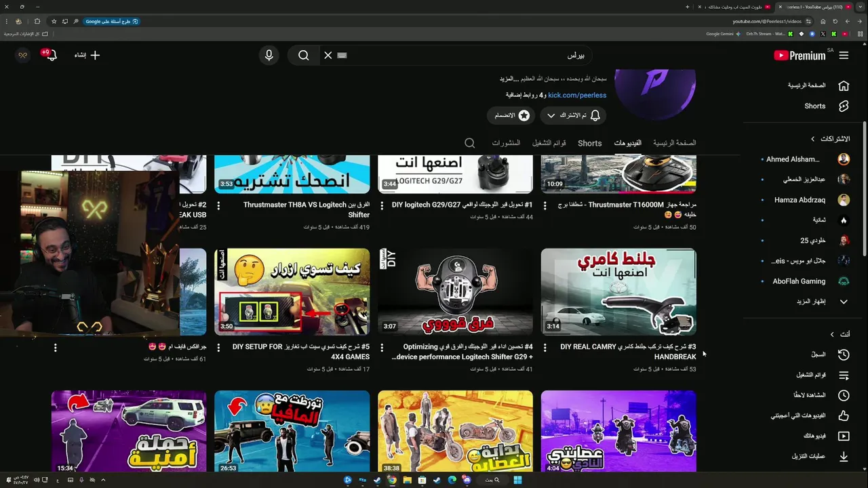Viewport: 868px width, 488px height.
Task: Play the كيف تسوي ازرار thumbnail video
Action: (292, 291)
